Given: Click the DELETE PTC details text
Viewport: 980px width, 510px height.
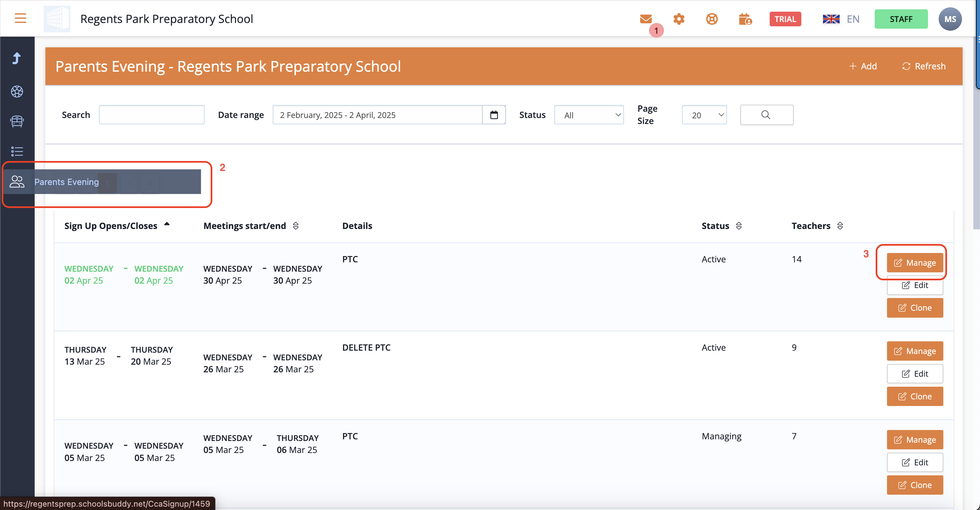Looking at the screenshot, I should tap(366, 347).
